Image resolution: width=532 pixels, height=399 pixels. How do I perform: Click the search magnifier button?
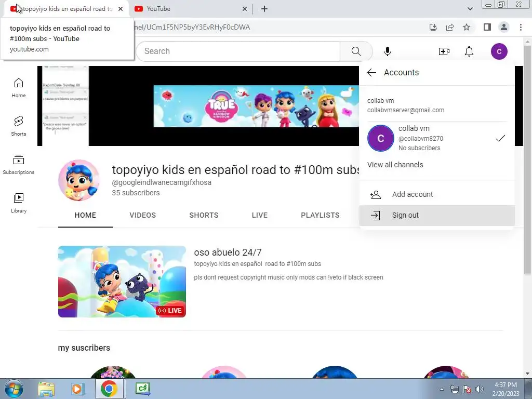(x=356, y=51)
